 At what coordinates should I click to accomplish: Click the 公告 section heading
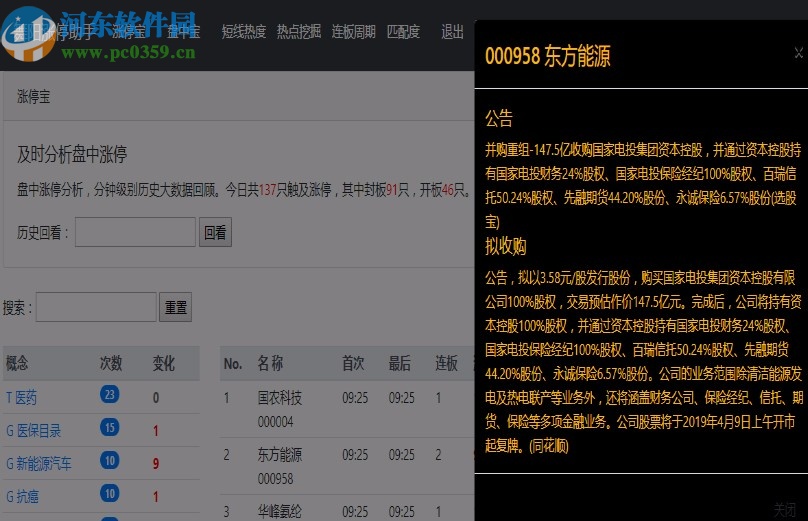(x=499, y=119)
